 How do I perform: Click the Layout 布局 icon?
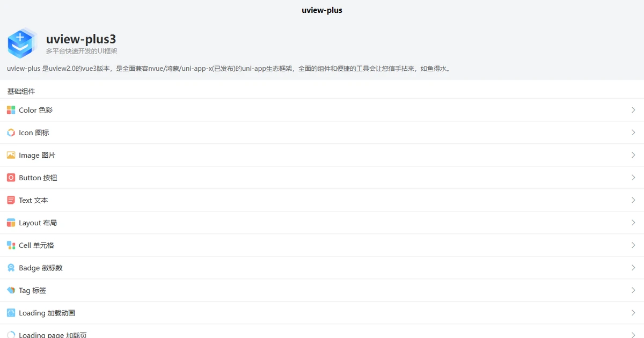(x=11, y=223)
